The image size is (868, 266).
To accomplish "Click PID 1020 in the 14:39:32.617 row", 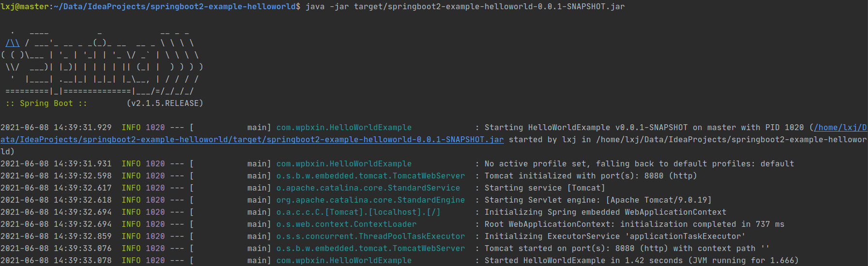I will pos(155,188).
